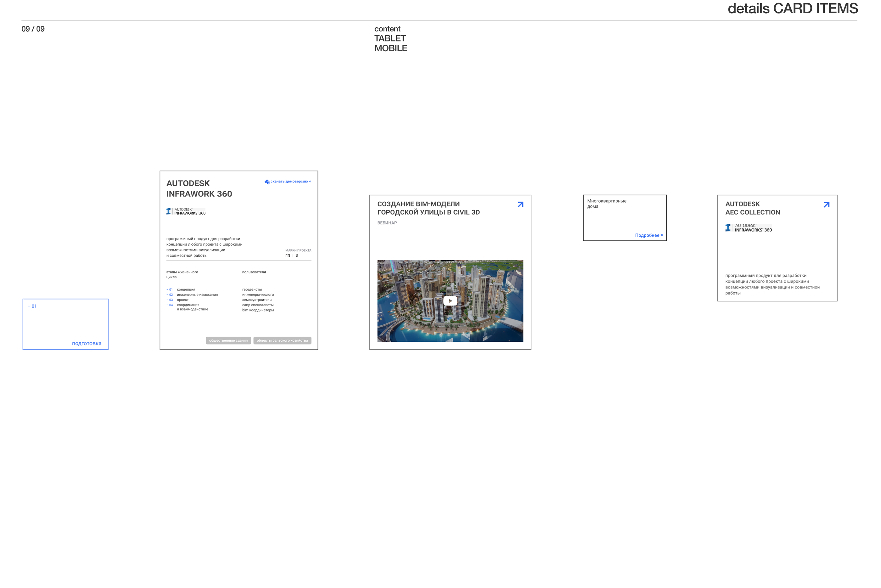The image size is (881, 588).
Task: Select lifecycle stage 04 'координация'
Action: 188,305
